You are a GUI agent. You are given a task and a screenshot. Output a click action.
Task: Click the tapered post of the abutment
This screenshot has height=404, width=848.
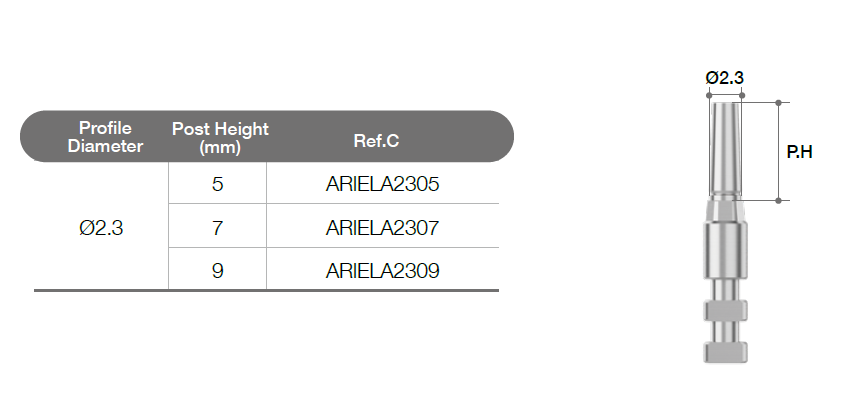click(x=725, y=149)
